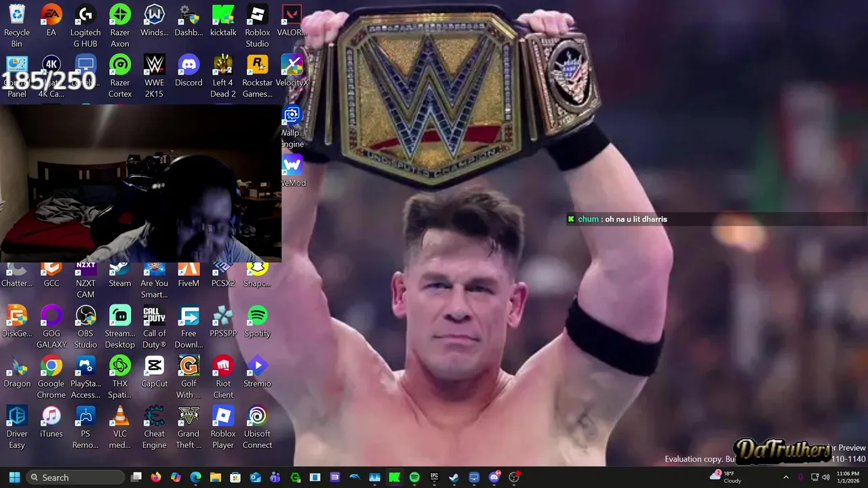Launch iTunes desktop icon

point(52,422)
